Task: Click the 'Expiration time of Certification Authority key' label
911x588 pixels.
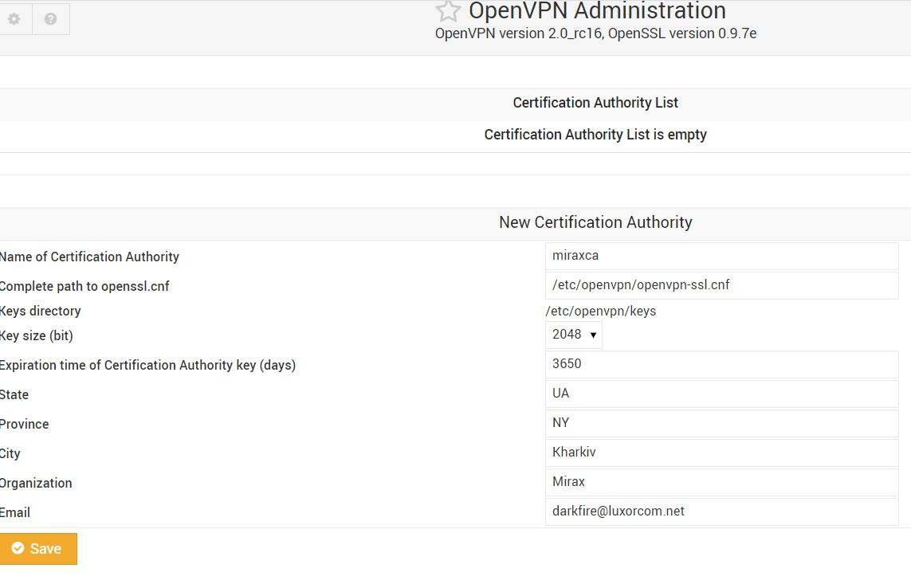Action: pyautogui.click(x=147, y=366)
